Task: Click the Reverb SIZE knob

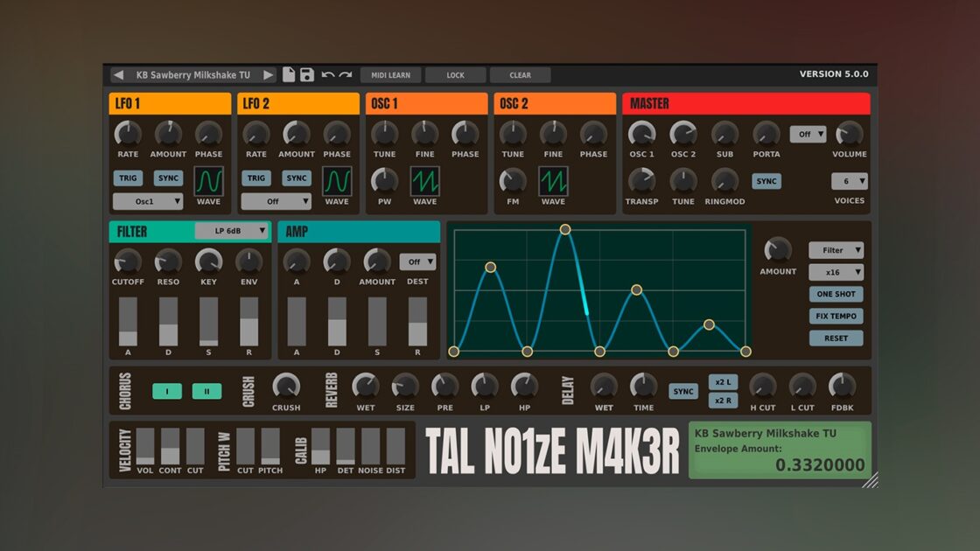Action: point(405,387)
